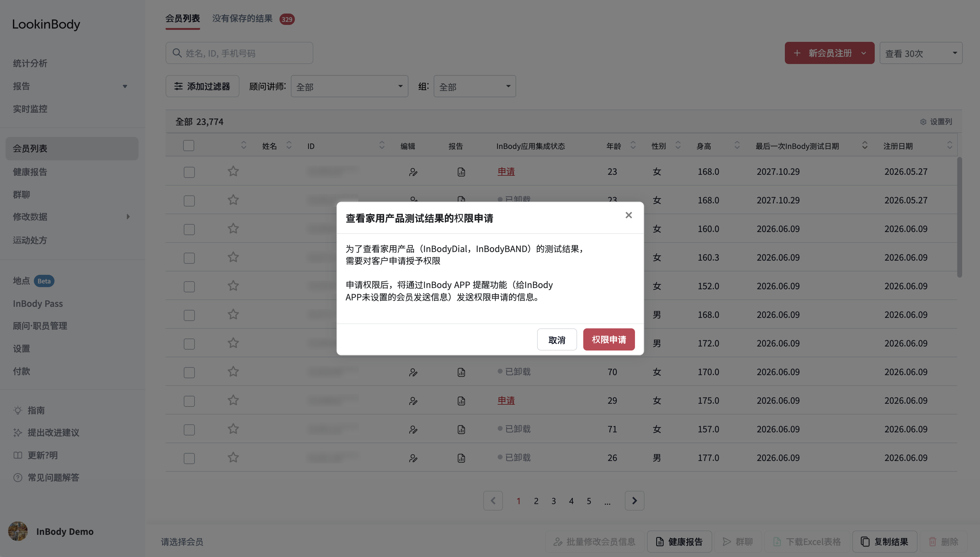Image resolution: width=980 pixels, height=557 pixels.
Task: Star the member with age 70
Action: coord(233,371)
